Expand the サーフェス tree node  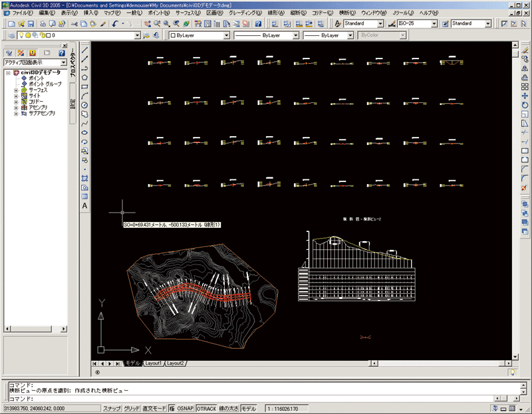tap(17, 90)
